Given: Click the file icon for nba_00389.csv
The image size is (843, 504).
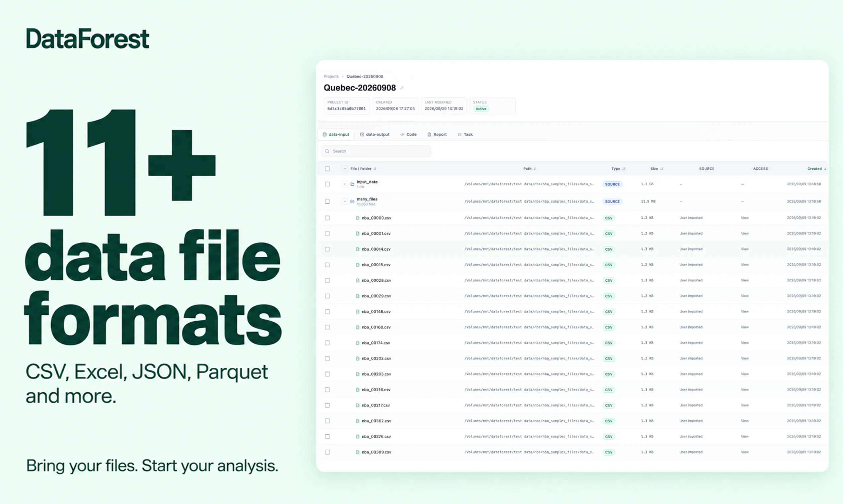Looking at the screenshot, I should coord(357,452).
